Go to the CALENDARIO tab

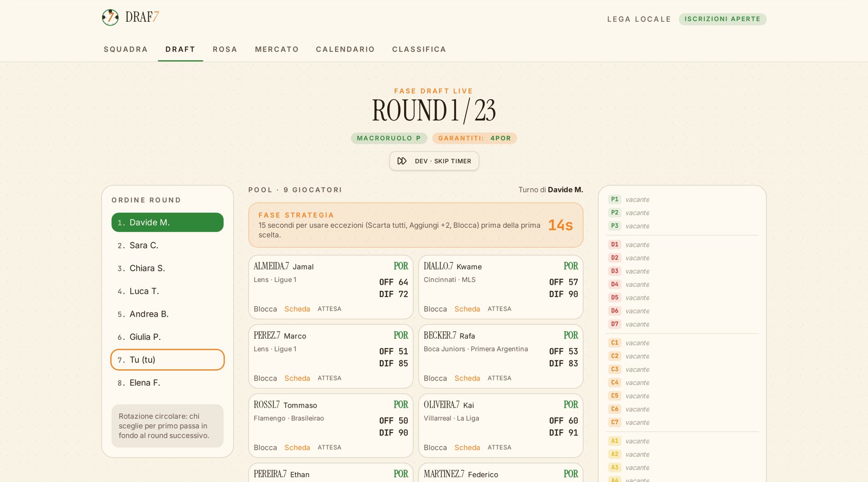coord(346,49)
